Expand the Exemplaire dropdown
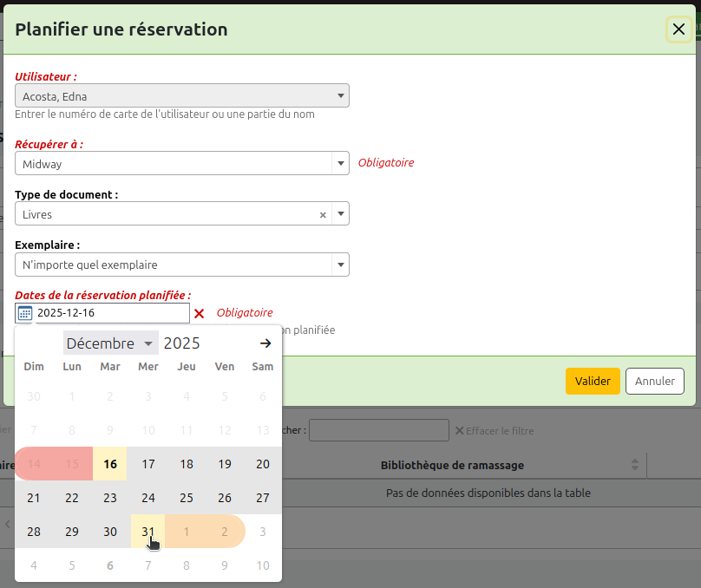Screen dimensions: 701x588 coord(340,265)
